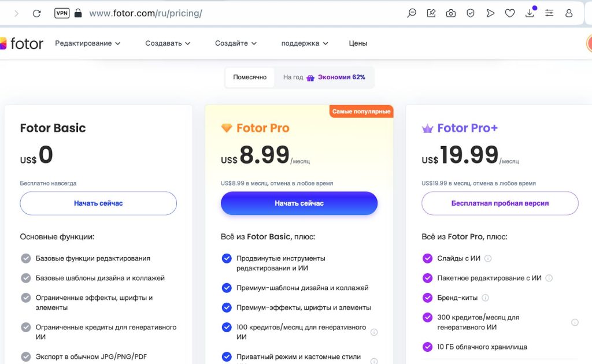Focus the address bar URL
This screenshot has height=364, width=592.
click(x=146, y=13)
